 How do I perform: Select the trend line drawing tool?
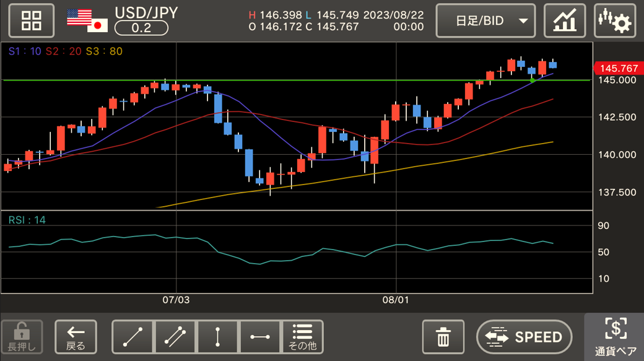coord(133,337)
